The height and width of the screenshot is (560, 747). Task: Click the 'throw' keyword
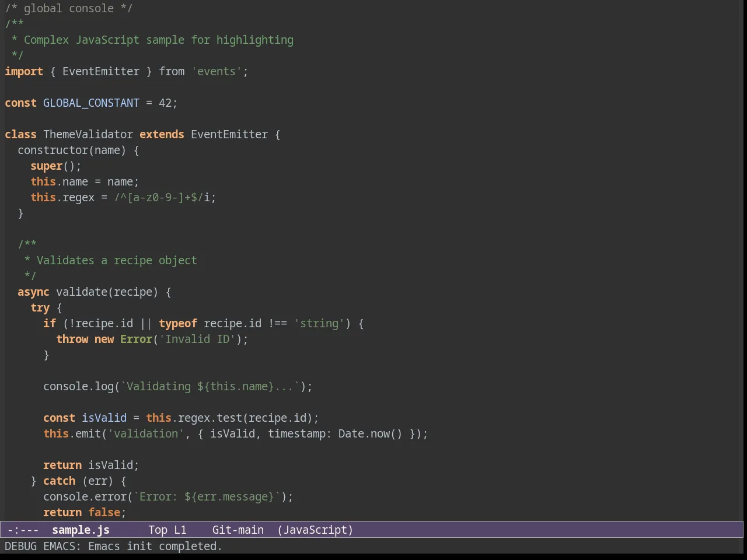pyautogui.click(x=72, y=339)
